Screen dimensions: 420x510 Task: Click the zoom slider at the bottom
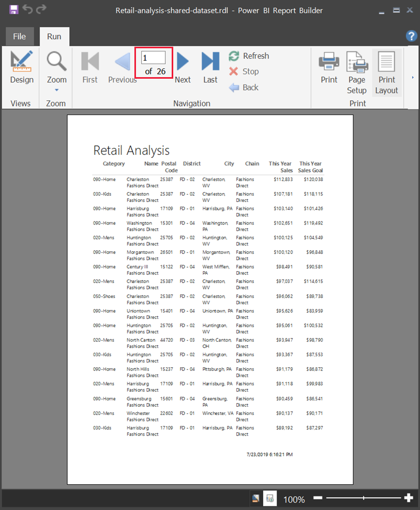tap(363, 497)
